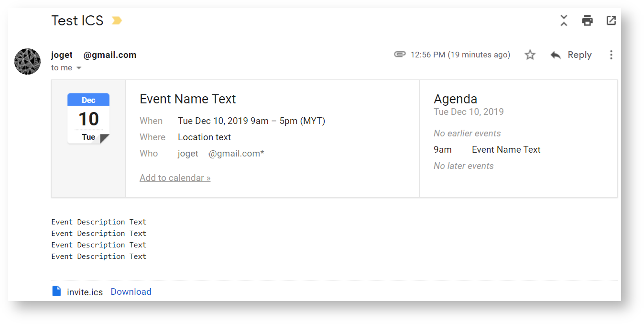Click the Reply text button

[579, 55]
